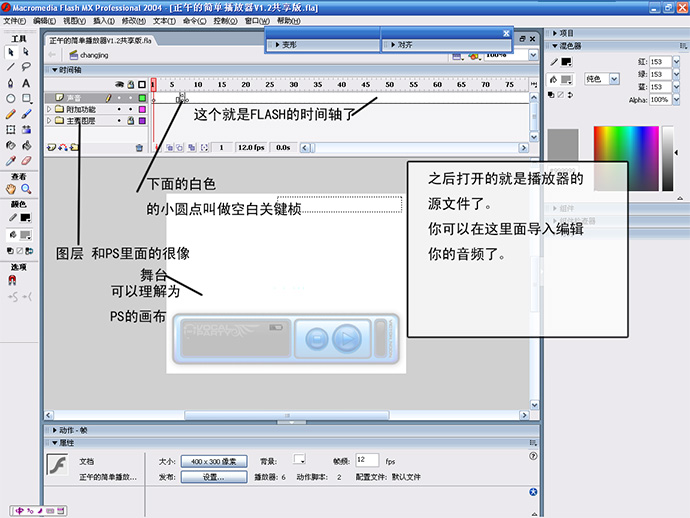Toggle lock for all layers via padlock header
Viewport: 690px width, 518px height.
tap(131, 84)
